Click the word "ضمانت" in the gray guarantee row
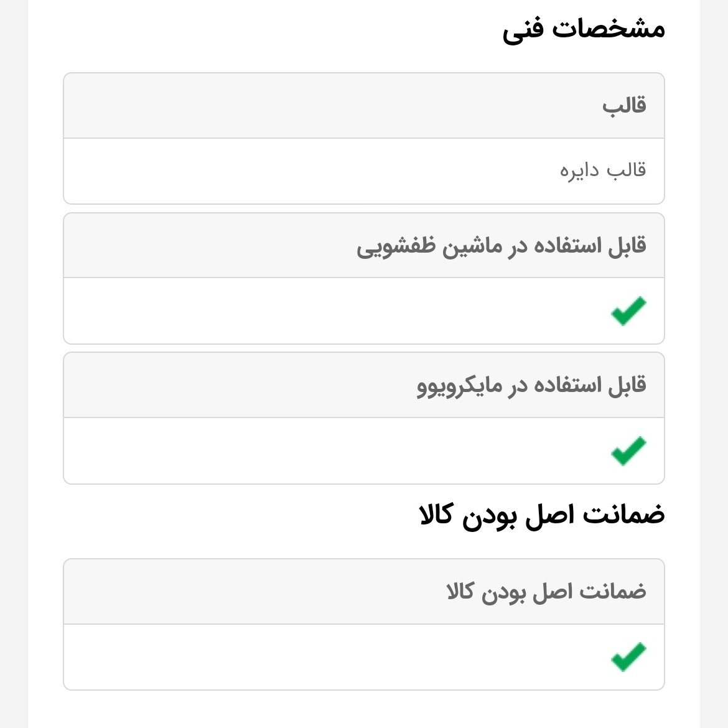Viewport: 728px width, 728px height. [613, 591]
